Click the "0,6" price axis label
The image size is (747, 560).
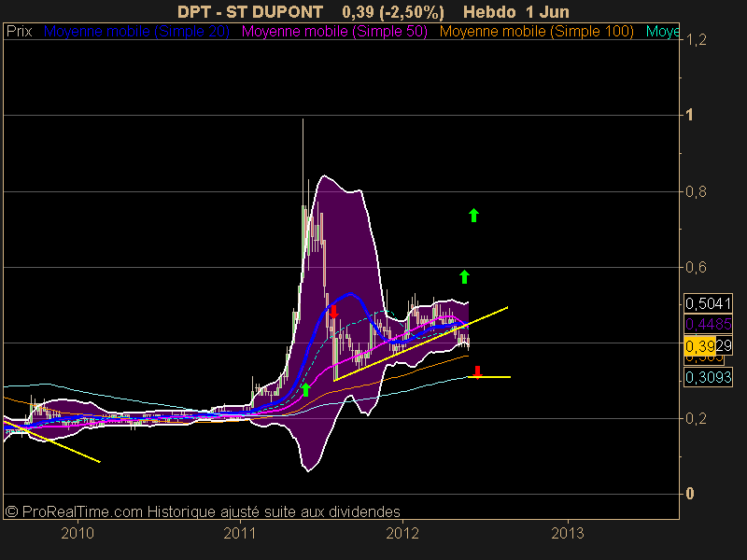(696, 268)
